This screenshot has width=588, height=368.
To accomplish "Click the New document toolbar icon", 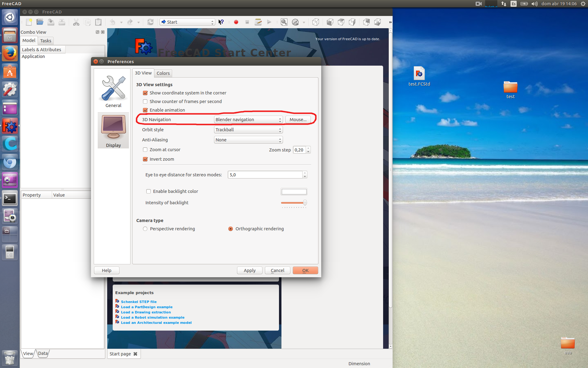I will (29, 22).
